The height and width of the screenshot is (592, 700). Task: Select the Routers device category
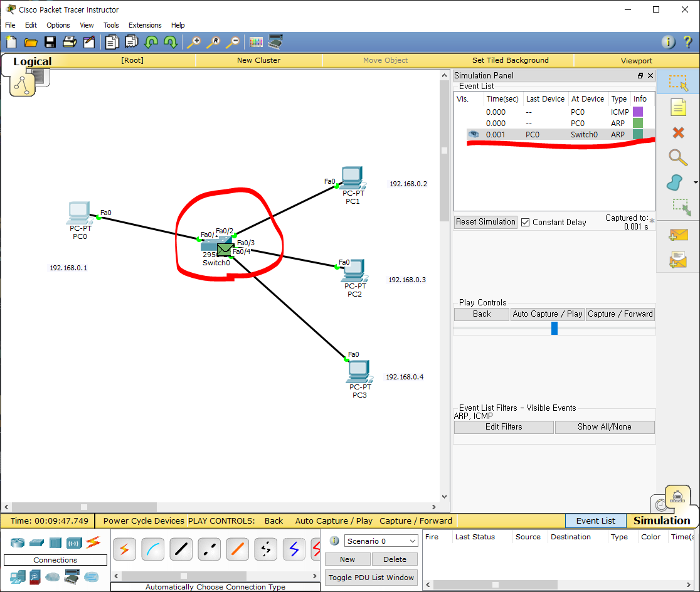point(18,543)
